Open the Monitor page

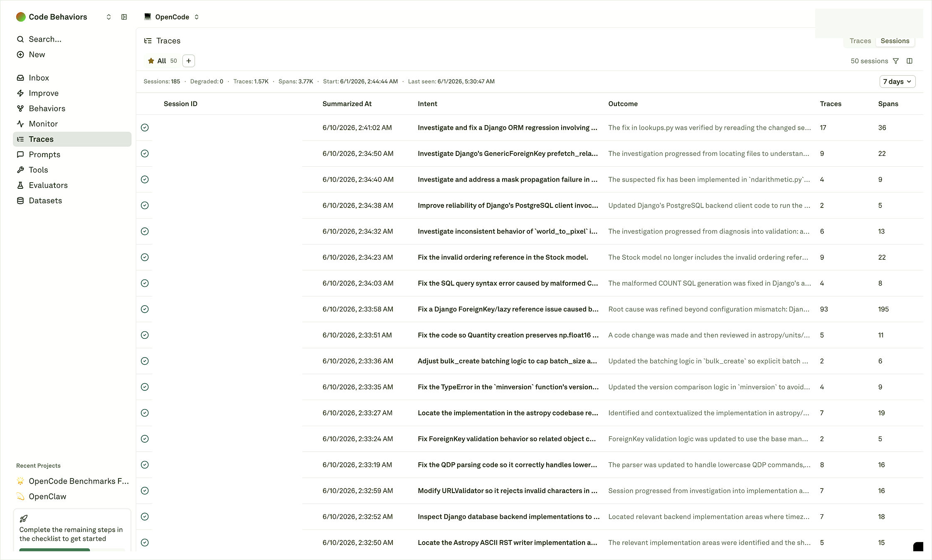(72, 124)
